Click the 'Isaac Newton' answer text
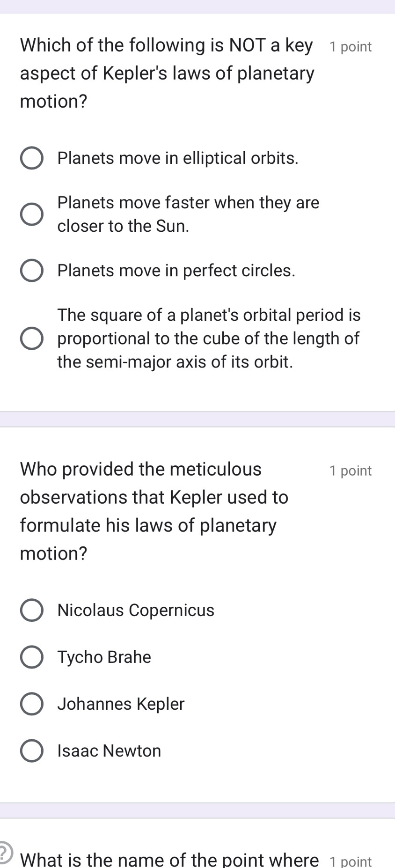The height and width of the screenshot is (868, 395). (109, 751)
